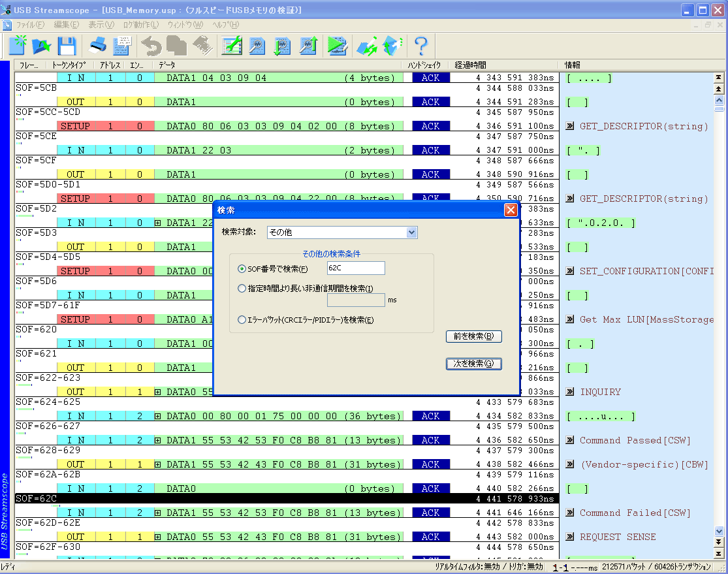Viewport: 728px width, 574px height.
Task: Open the 編集(E) menu
Action: [x=67, y=25]
